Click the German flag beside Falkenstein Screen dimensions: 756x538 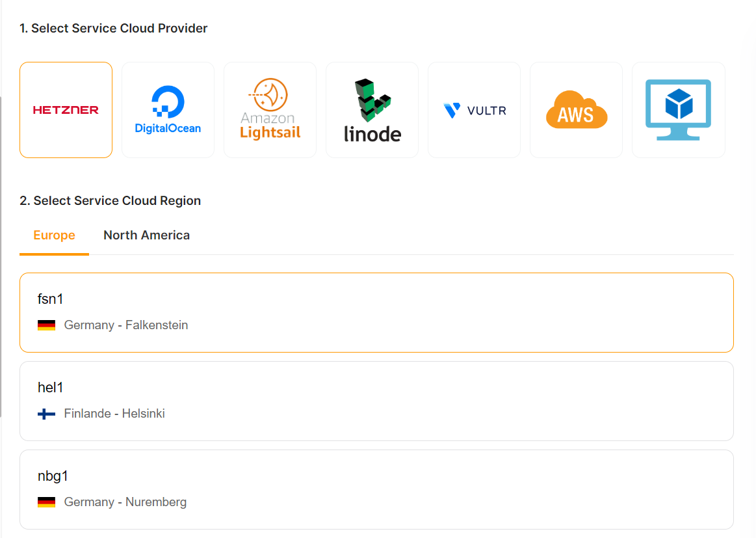46,325
